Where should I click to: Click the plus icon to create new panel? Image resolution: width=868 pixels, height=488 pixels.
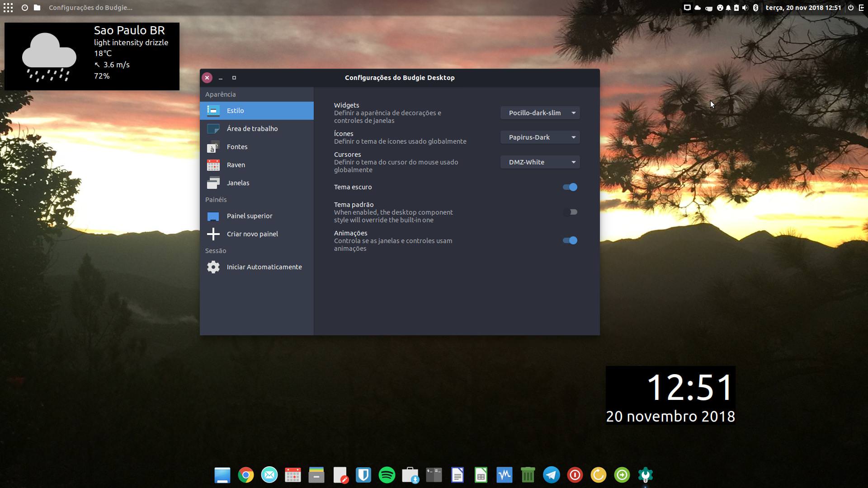click(x=213, y=234)
